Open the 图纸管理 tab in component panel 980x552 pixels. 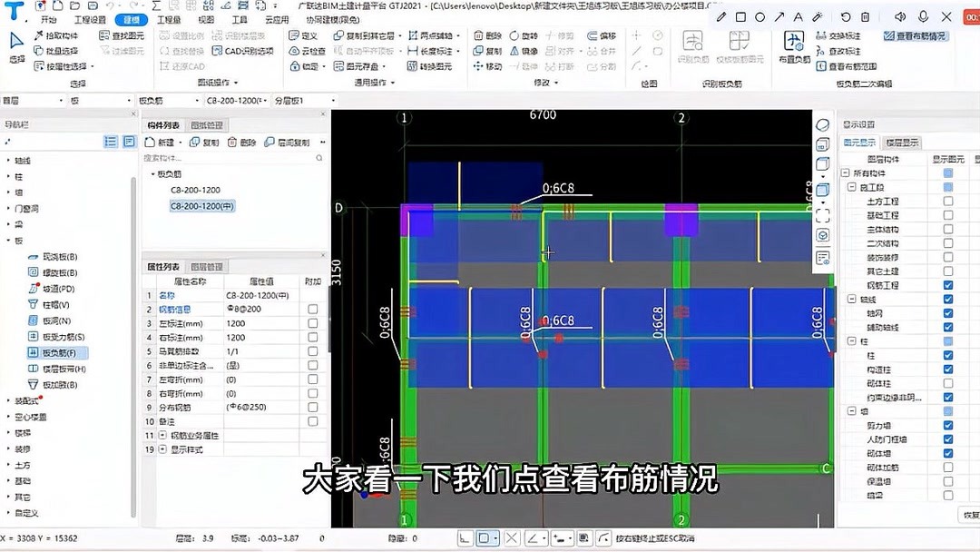point(206,125)
